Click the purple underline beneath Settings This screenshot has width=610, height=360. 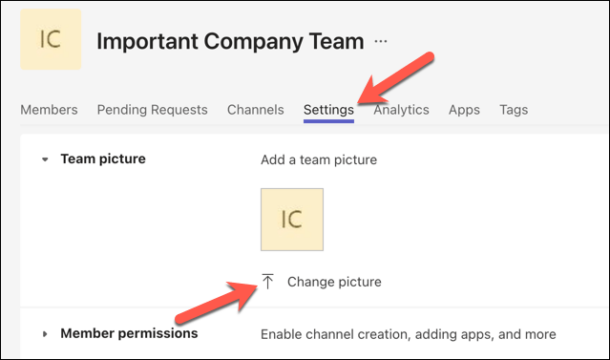(329, 121)
